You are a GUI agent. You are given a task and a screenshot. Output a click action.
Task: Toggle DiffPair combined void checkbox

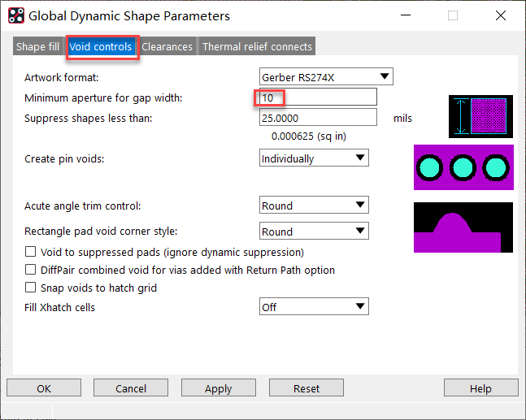[31, 270]
